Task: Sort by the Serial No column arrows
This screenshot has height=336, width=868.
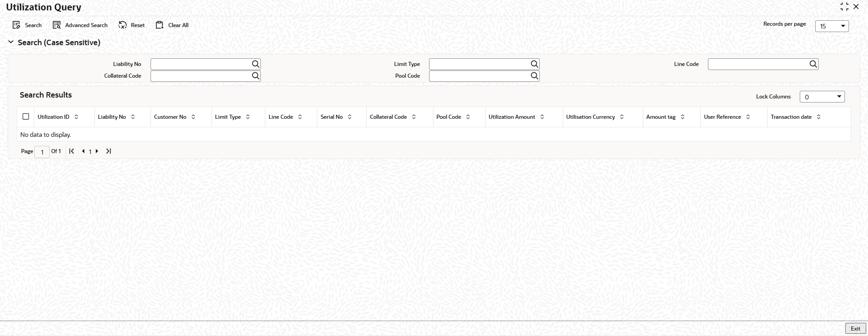Action: tap(350, 117)
